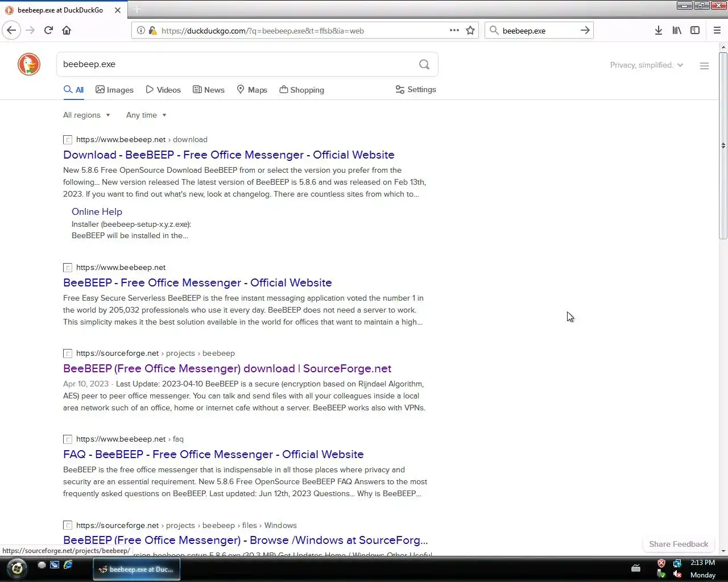Click the Show Desktop quick launch icon
This screenshot has width=728, height=582.
pos(42,565)
